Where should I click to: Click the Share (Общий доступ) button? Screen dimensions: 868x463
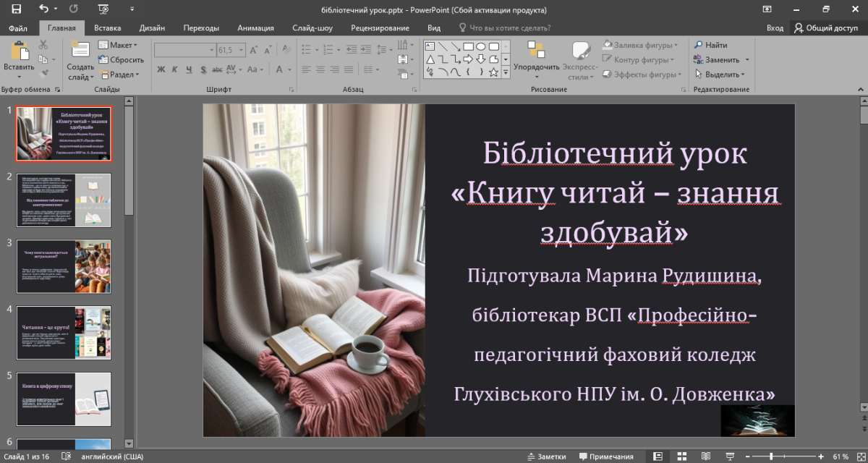coord(825,28)
